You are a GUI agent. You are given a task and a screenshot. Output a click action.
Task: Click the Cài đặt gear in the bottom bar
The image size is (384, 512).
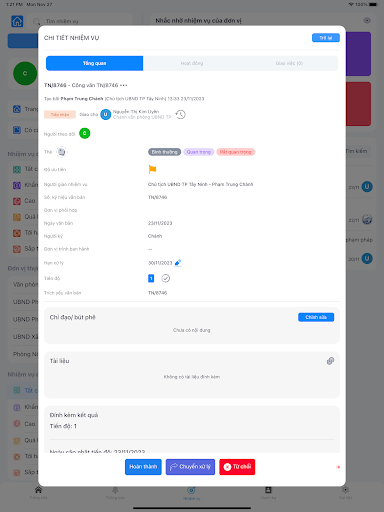pyautogui.click(x=345, y=493)
